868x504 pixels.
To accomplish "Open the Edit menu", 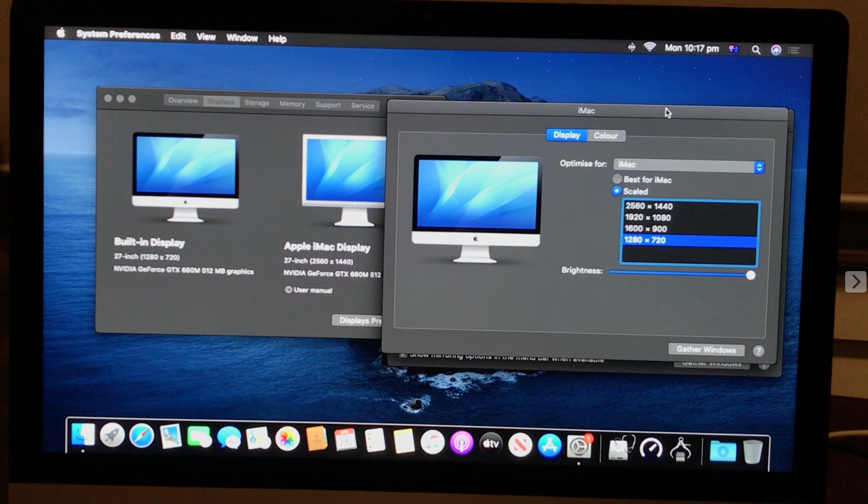I will 178,36.
